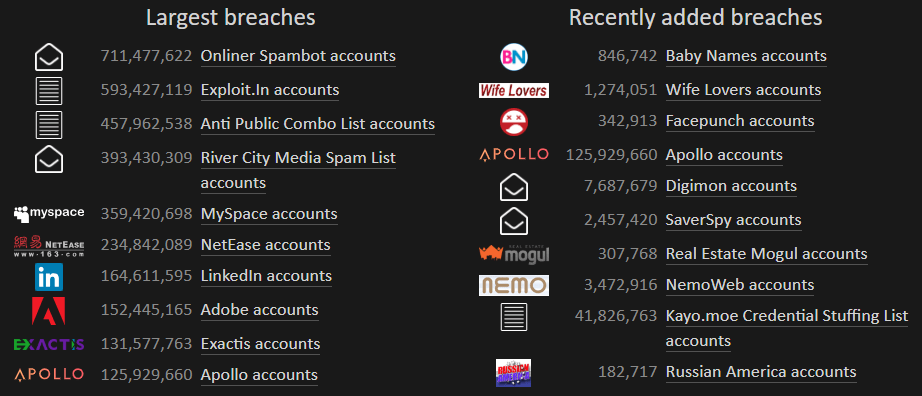The height and width of the screenshot is (396, 922).
Task: Click the NEMO logo
Action: pyautogui.click(x=514, y=285)
